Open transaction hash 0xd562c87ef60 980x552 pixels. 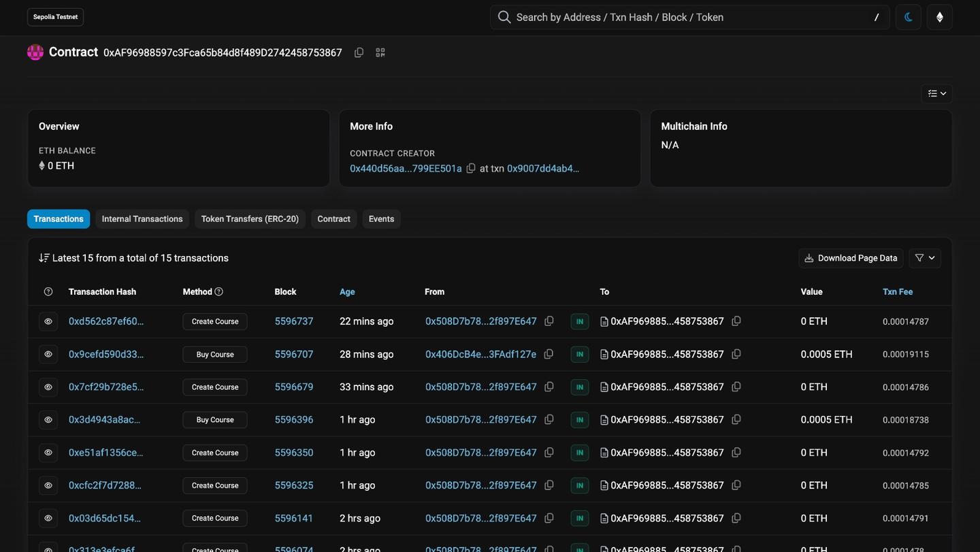(106, 321)
